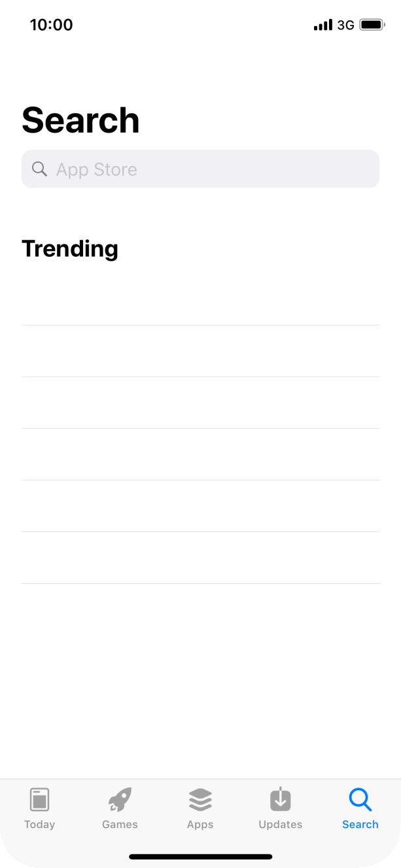The image size is (401, 868).
Task: Tap the first empty row under Trending
Action: point(200,299)
